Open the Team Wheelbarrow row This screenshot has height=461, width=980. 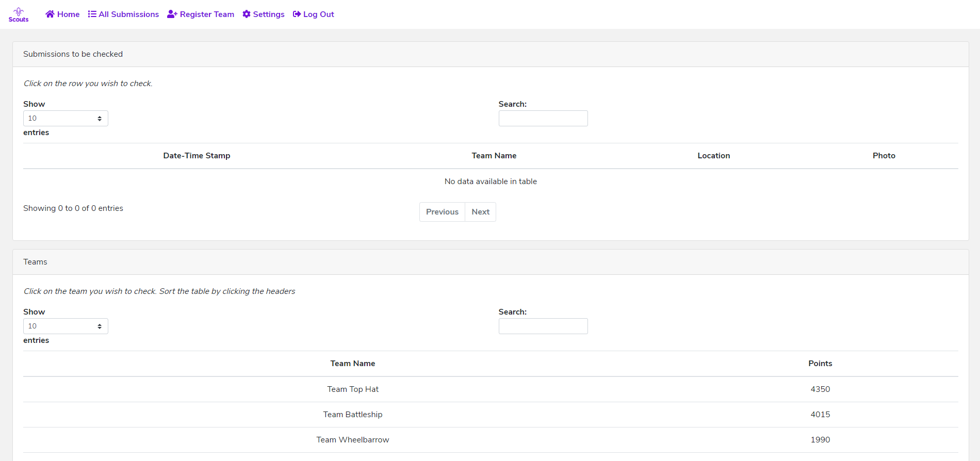(x=353, y=440)
